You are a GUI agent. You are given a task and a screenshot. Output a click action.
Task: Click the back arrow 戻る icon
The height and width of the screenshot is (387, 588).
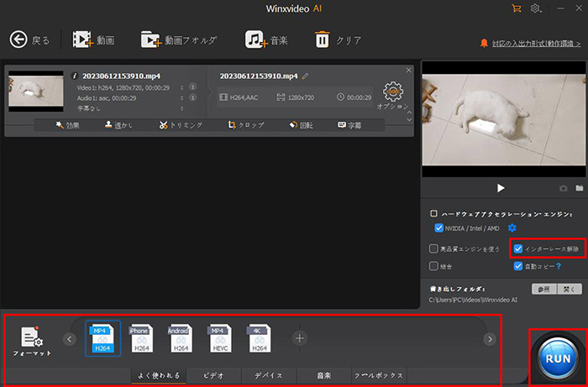(x=20, y=39)
